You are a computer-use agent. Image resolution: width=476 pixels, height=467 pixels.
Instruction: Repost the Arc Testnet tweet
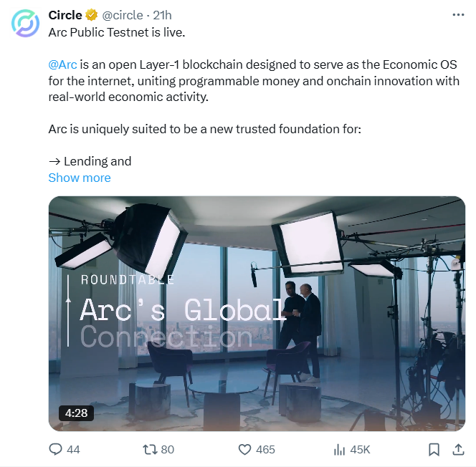click(x=150, y=449)
